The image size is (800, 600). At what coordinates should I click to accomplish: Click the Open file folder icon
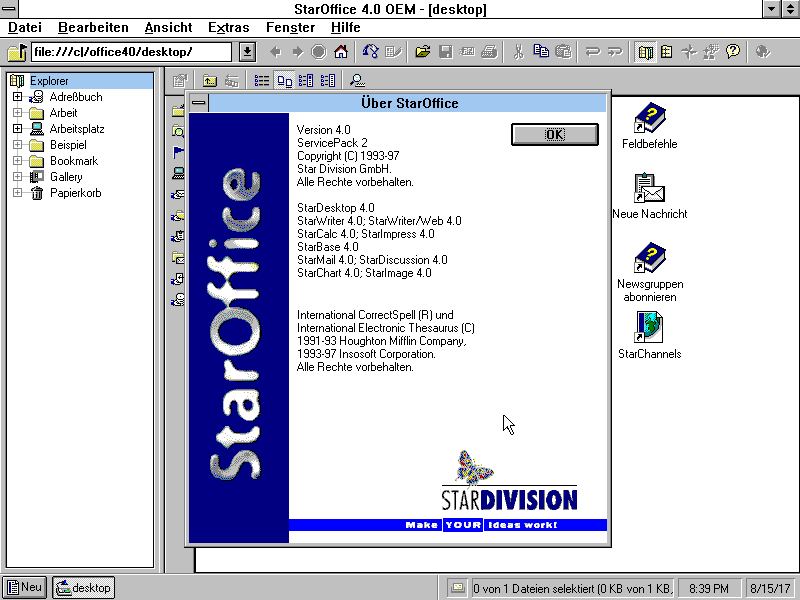pos(423,52)
